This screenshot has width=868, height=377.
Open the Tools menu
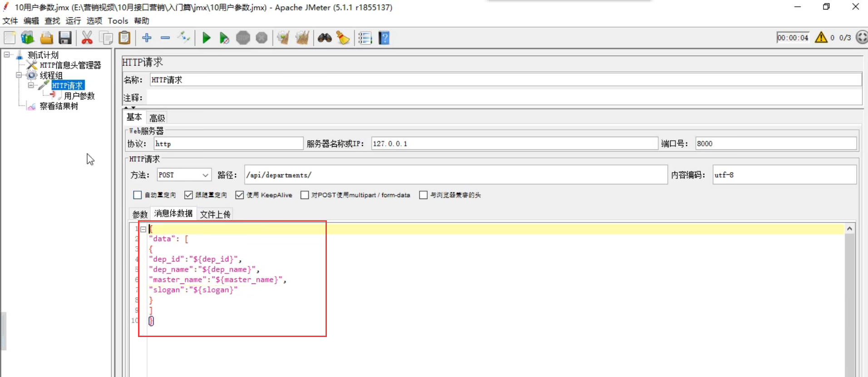click(x=118, y=21)
